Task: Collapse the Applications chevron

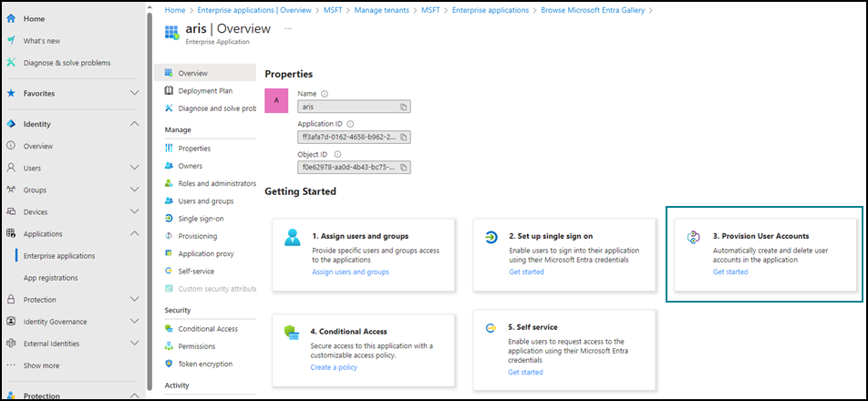Action: point(134,234)
